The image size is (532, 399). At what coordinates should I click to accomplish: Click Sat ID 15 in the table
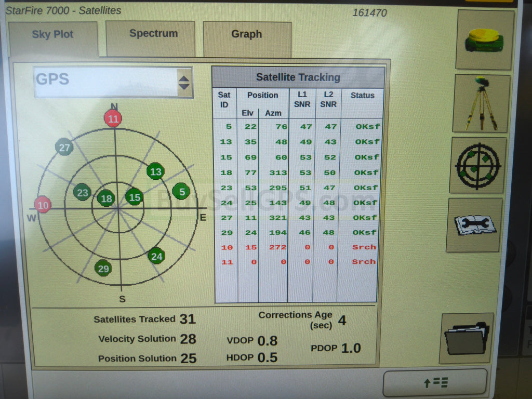(227, 157)
